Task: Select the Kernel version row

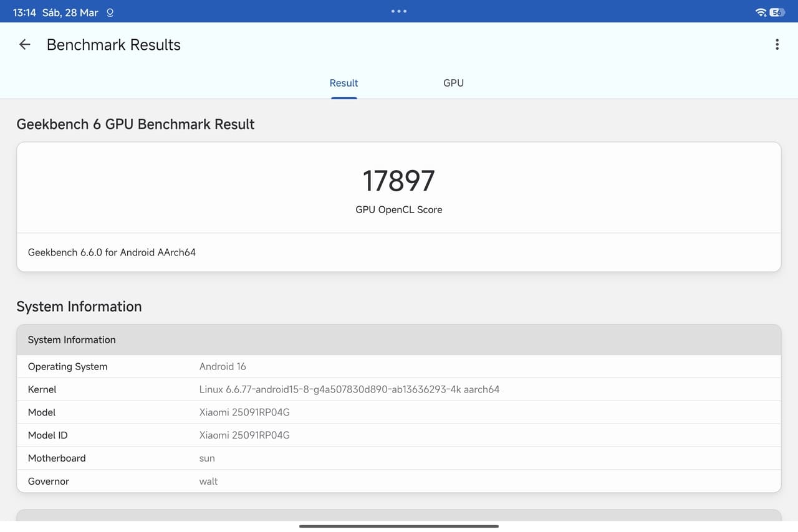Action: (x=398, y=389)
